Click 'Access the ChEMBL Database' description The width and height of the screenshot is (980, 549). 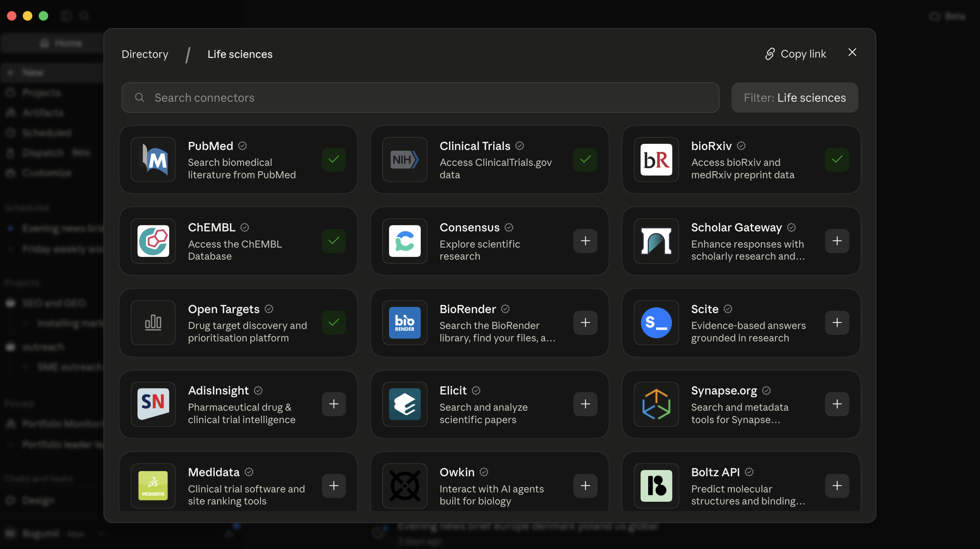(235, 250)
